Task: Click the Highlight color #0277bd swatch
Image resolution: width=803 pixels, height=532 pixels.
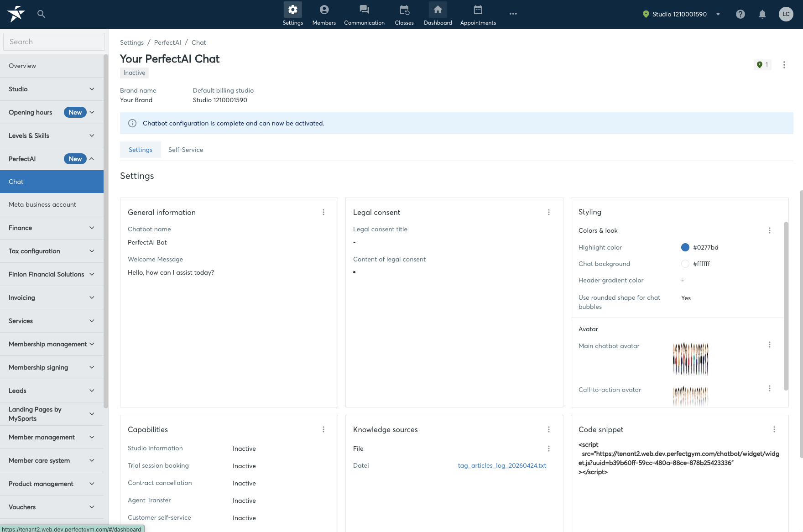Action: pyautogui.click(x=685, y=247)
